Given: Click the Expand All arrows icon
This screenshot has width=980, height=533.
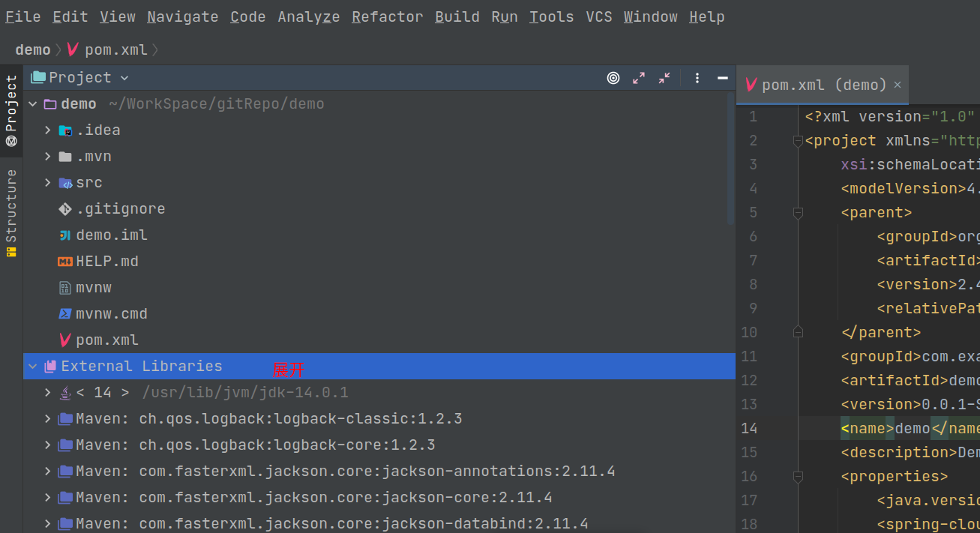Looking at the screenshot, I should click(x=639, y=78).
